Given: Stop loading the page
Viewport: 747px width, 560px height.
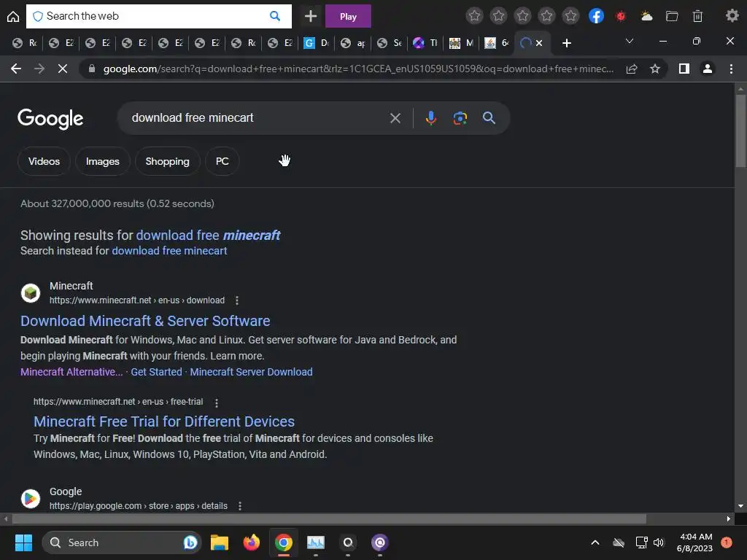Looking at the screenshot, I should [63, 69].
